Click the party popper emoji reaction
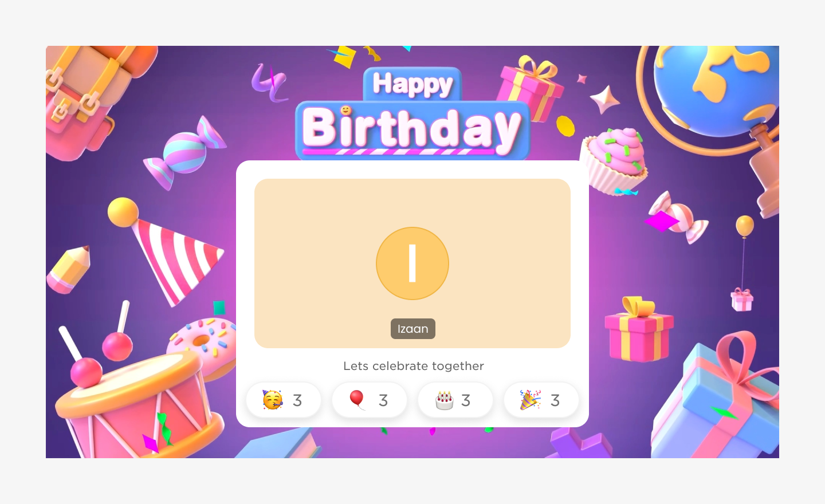Viewport: 825px width, 504px height. click(531, 400)
